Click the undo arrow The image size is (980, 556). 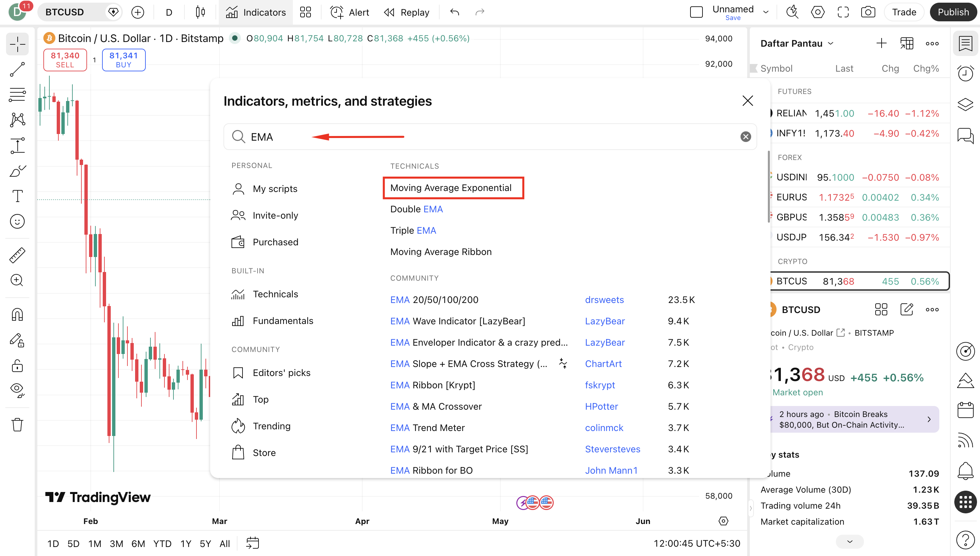454,12
